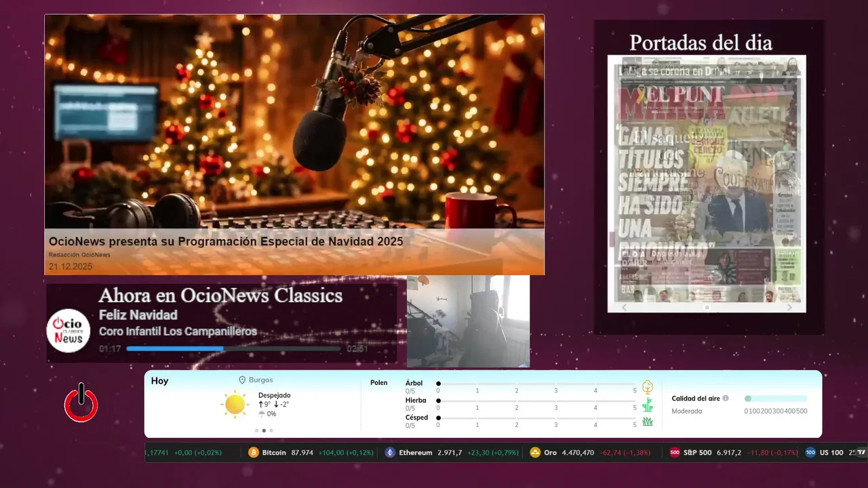
Task: Click the blue US 100 badge icon
Action: tap(810, 453)
